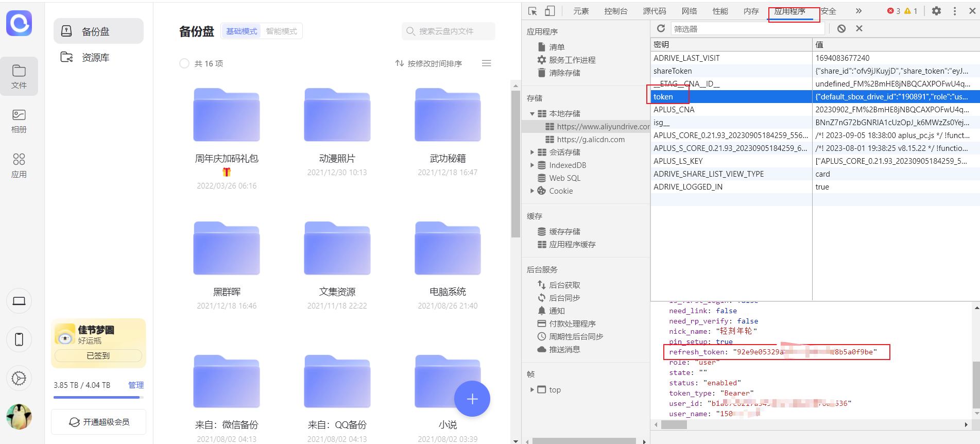Screen dimensions: 980x444
Task: Switch the file list view layout icon
Action: click(486, 63)
